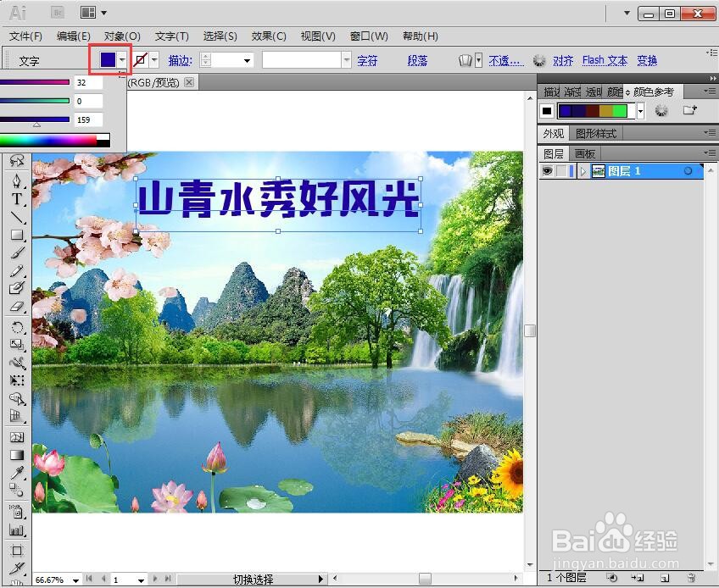Screen dimensions: 719x588
Task: Click the Envelope warp icon in control bar
Action: click(x=465, y=60)
